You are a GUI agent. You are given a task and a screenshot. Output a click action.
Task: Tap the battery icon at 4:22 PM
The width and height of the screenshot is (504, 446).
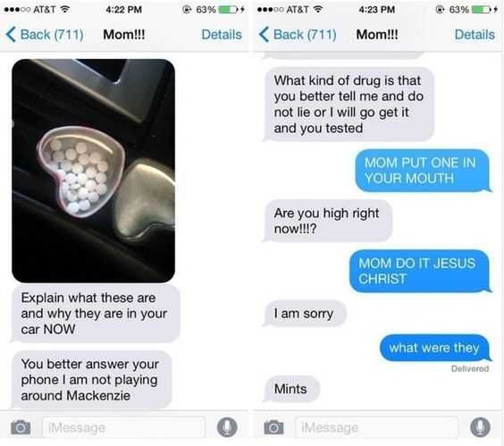(228, 10)
